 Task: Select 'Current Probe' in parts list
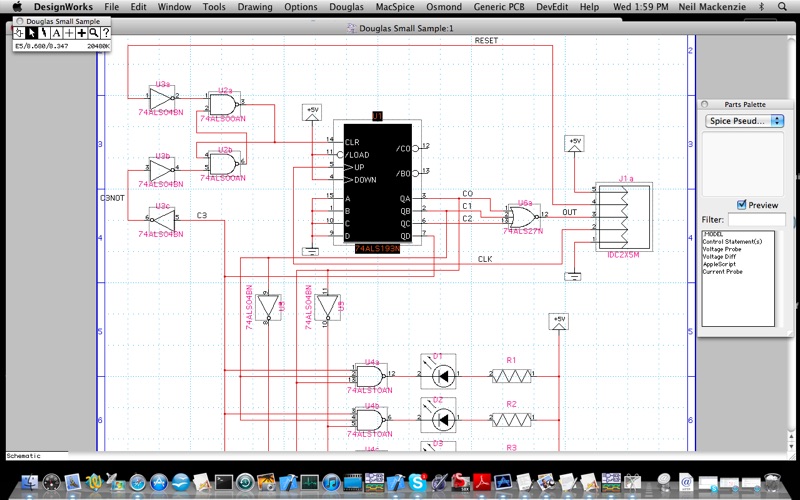click(722, 271)
